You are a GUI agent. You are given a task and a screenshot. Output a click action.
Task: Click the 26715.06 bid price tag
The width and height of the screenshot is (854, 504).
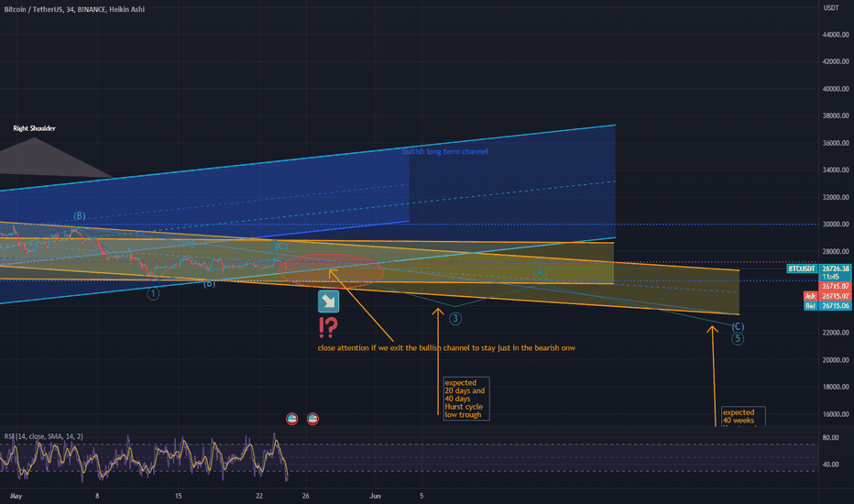(x=836, y=306)
